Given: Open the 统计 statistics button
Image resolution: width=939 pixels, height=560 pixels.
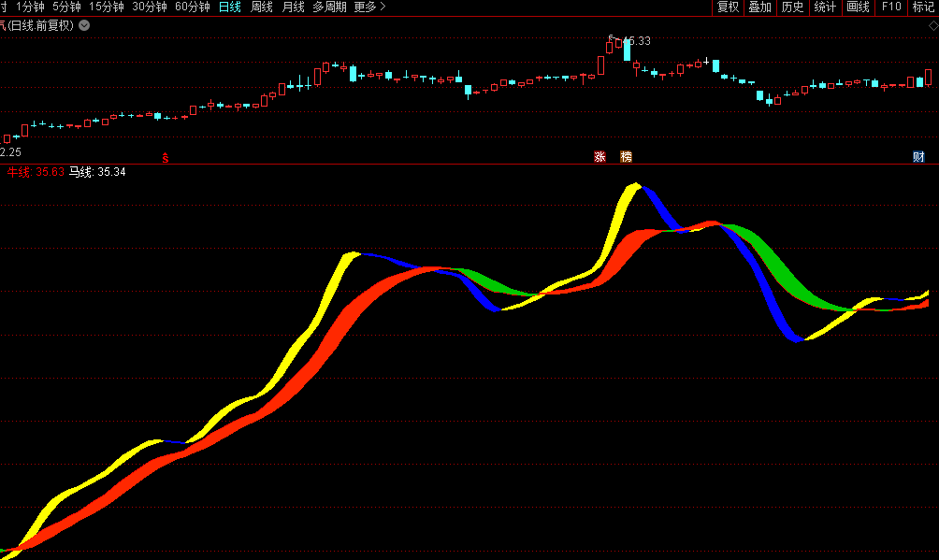Looking at the screenshot, I should (x=825, y=7).
